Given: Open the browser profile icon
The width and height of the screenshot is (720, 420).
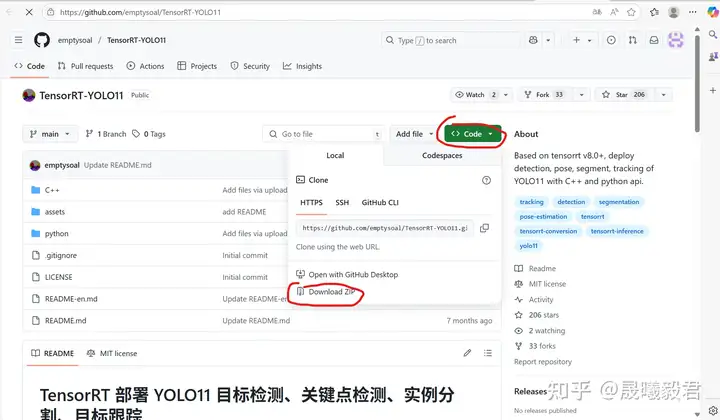Looking at the screenshot, I should pos(674,12).
